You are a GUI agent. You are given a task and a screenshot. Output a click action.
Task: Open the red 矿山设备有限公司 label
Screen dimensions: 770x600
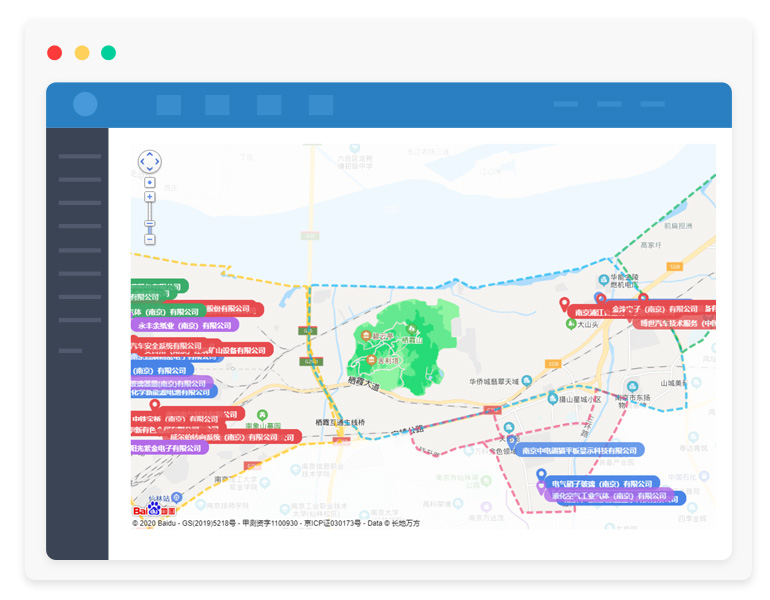pos(240,350)
